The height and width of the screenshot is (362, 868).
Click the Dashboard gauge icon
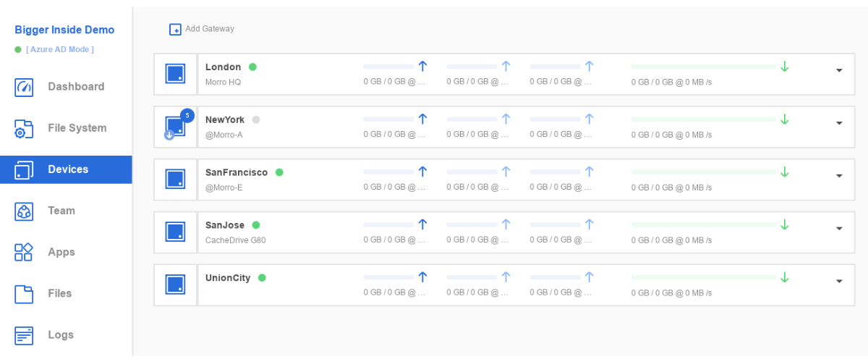click(x=24, y=87)
